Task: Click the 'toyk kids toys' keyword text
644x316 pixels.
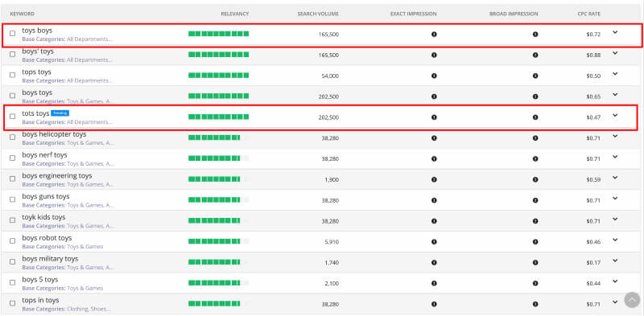Action: click(43, 217)
